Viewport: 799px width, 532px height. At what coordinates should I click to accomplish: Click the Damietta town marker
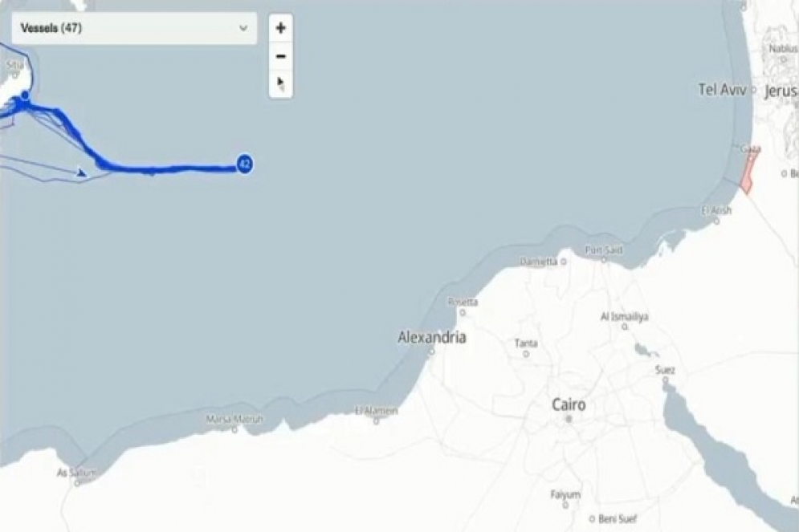point(563,262)
